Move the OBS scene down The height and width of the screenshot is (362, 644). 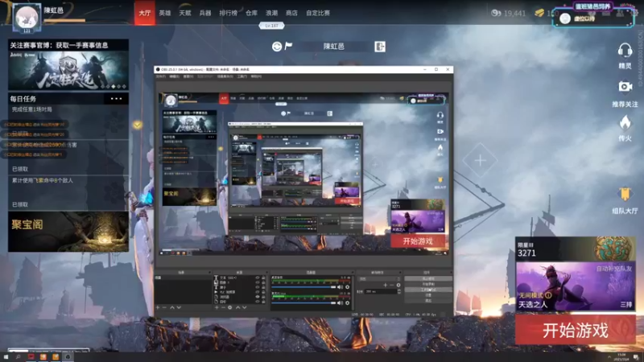179,307
